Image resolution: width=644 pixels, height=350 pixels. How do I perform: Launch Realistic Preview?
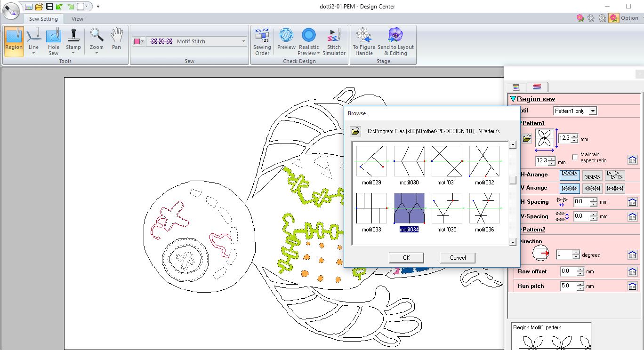coord(309,41)
